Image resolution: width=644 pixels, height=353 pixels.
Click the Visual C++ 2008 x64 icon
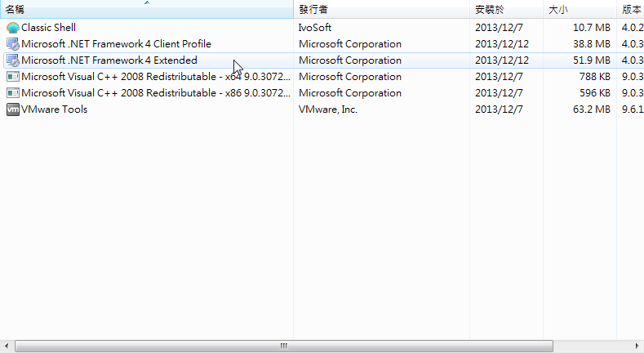(x=13, y=77)
